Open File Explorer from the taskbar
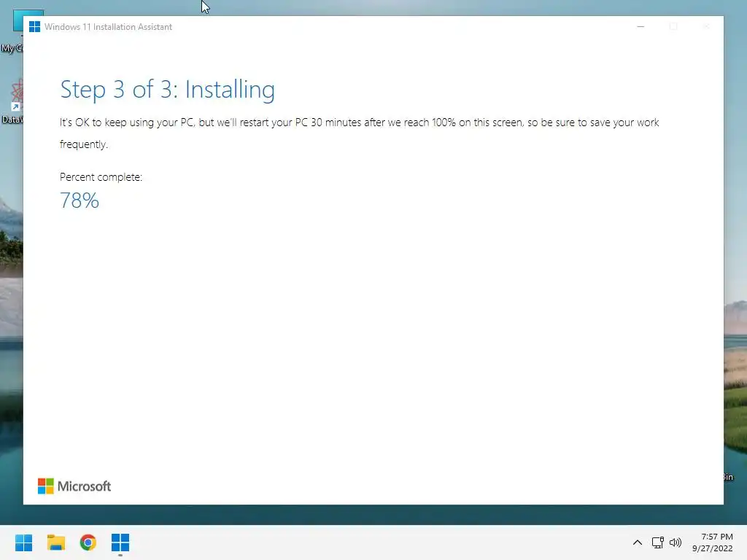Screen dimensions: 747x560 tap(55, 542)
